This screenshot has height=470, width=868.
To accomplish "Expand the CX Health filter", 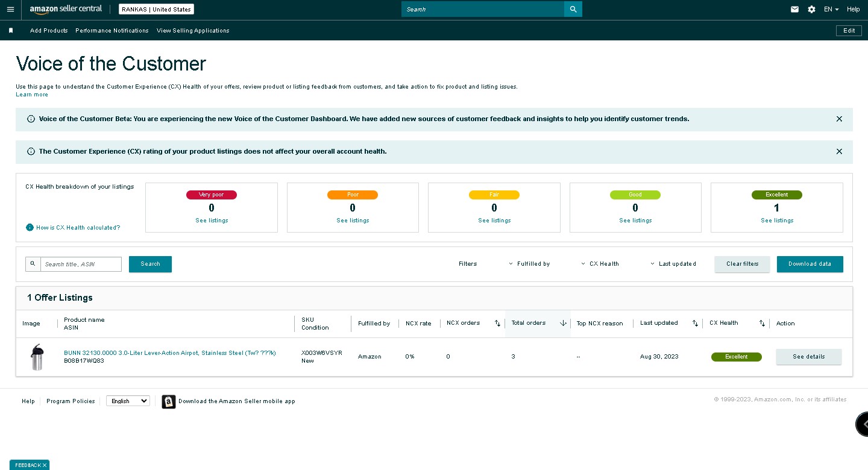I will click(600, 264).
